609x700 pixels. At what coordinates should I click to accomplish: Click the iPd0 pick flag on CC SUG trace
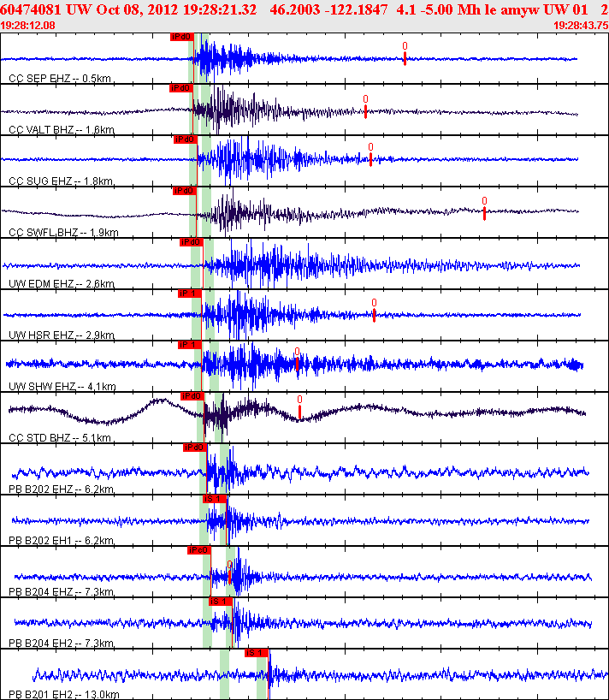[x=185, y=139]
